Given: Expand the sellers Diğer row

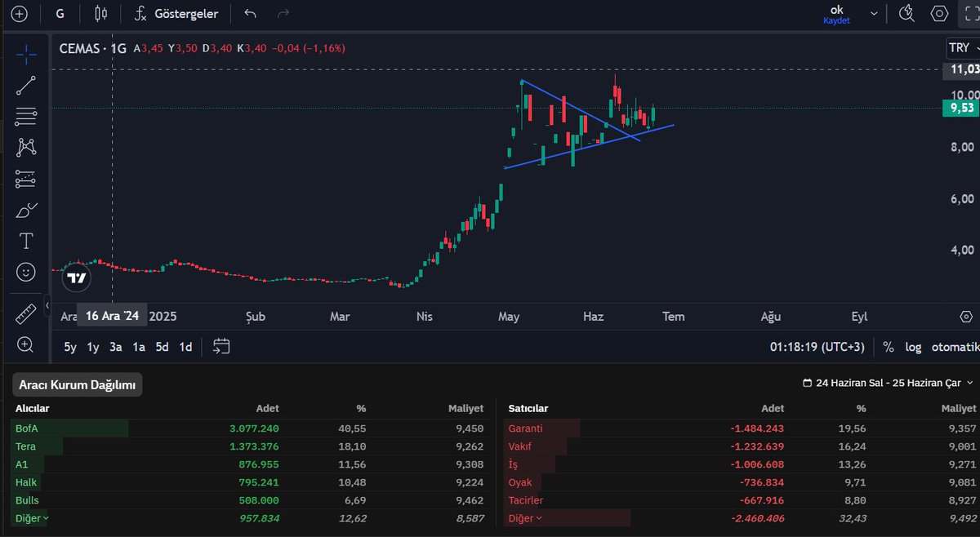Looking at the screenshot, I should pyautogui.click(x=523, y=518).
